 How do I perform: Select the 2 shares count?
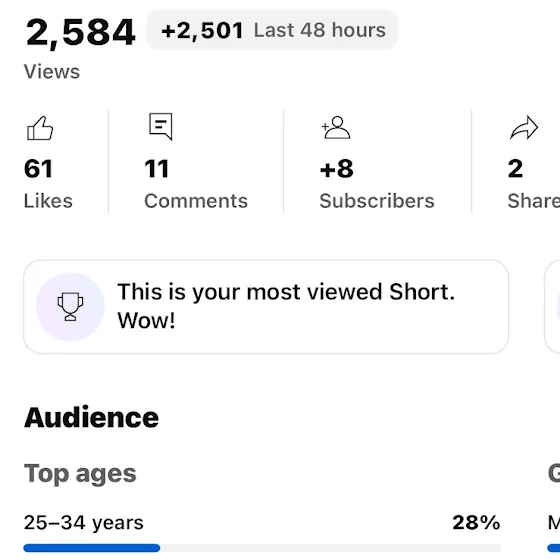pos(515,169)
